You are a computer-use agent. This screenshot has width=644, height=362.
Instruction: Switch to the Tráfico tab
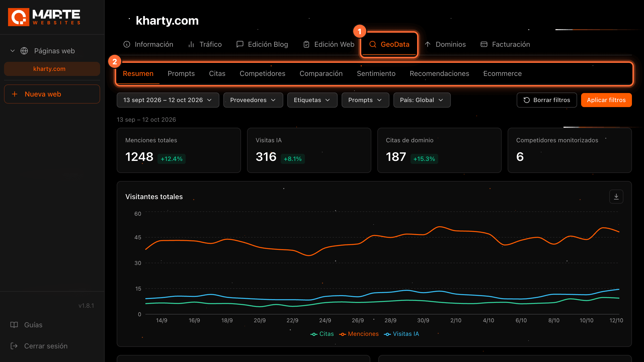point(205,44)
